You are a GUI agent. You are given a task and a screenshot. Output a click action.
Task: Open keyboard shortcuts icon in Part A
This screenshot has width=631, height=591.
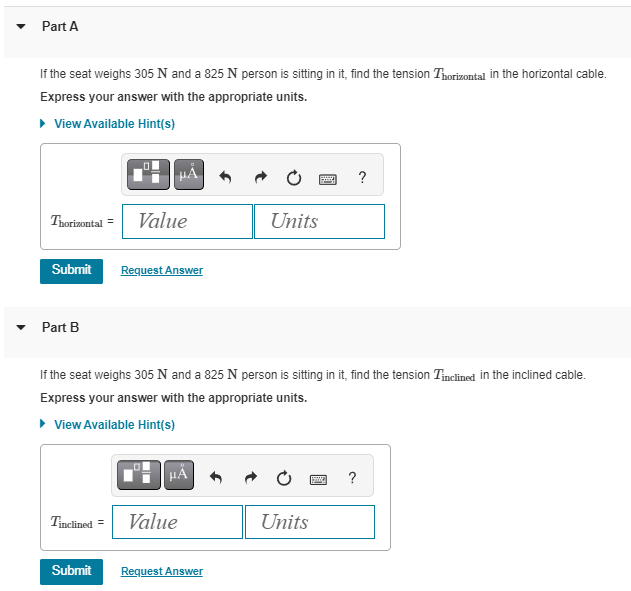[x=328, y=179]
